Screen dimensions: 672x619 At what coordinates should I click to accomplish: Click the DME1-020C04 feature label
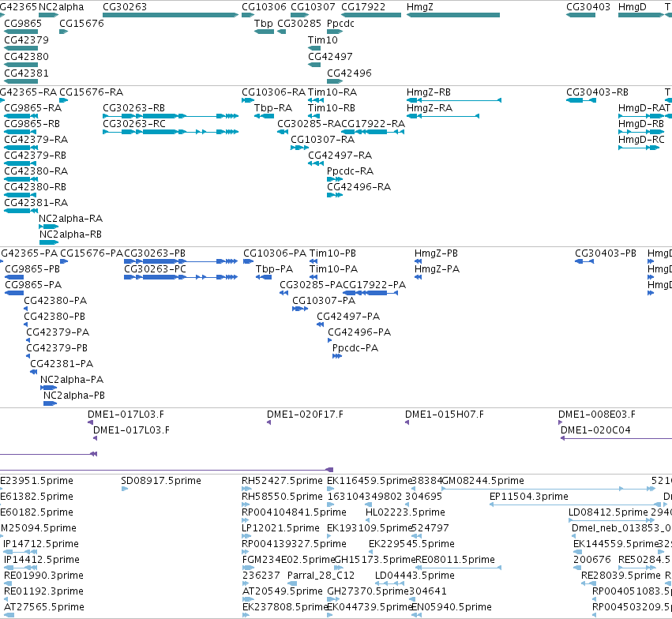(595, 430)
